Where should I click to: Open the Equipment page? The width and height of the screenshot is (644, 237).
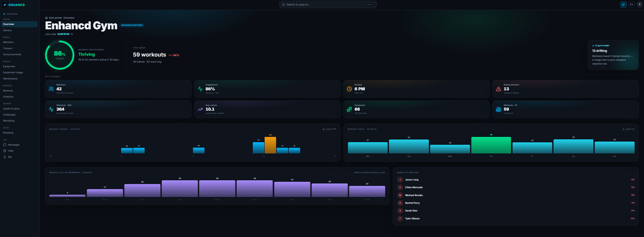coord(19,66)
